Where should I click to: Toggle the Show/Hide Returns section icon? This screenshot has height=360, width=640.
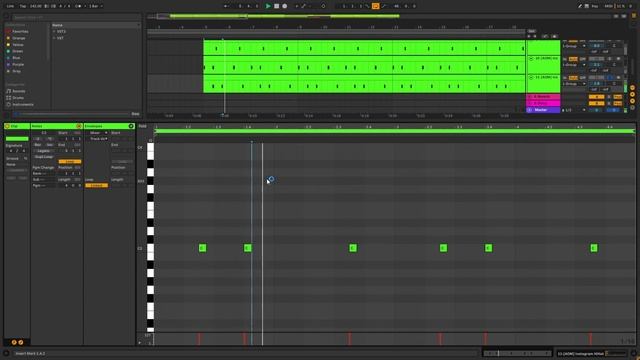pos(632,94)
